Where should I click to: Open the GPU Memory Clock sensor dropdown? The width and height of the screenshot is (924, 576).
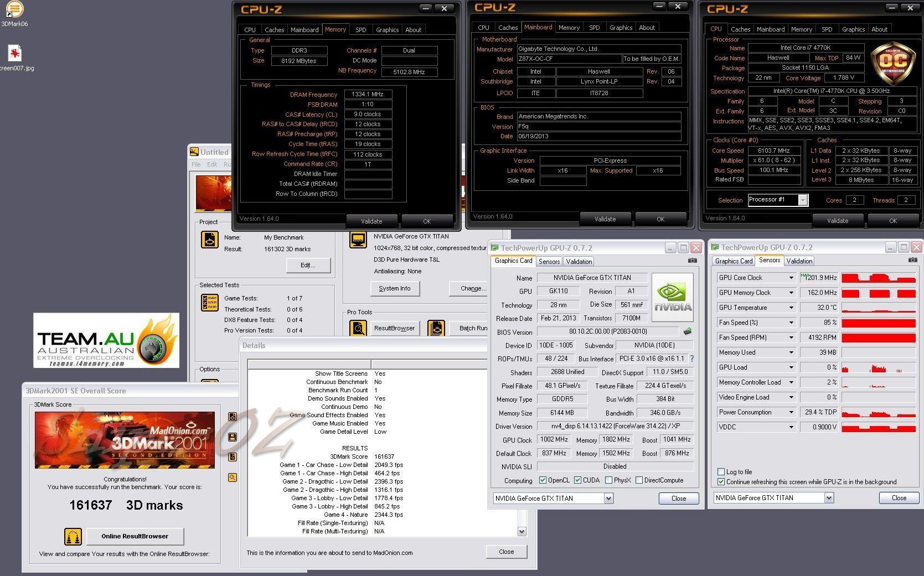(791, 293)
